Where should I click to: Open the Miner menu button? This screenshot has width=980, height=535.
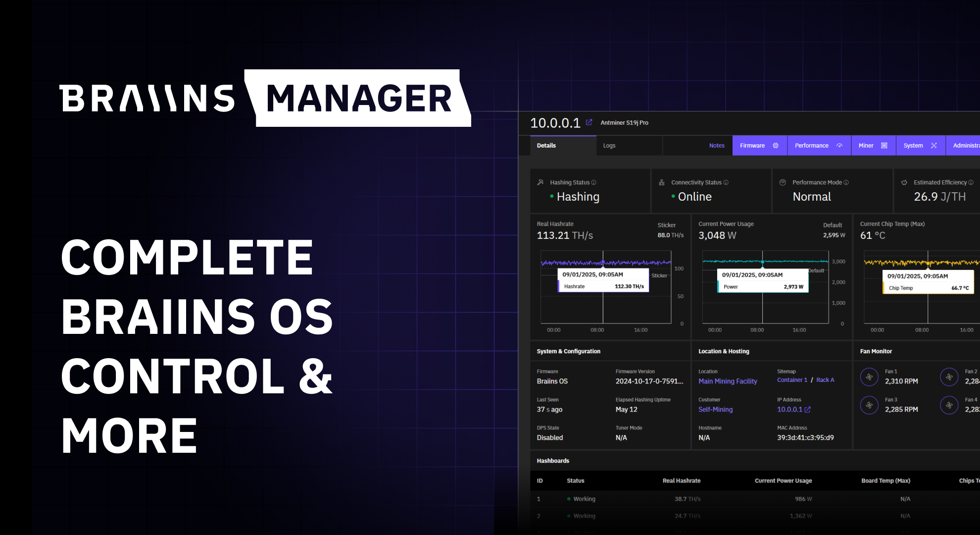874,146
